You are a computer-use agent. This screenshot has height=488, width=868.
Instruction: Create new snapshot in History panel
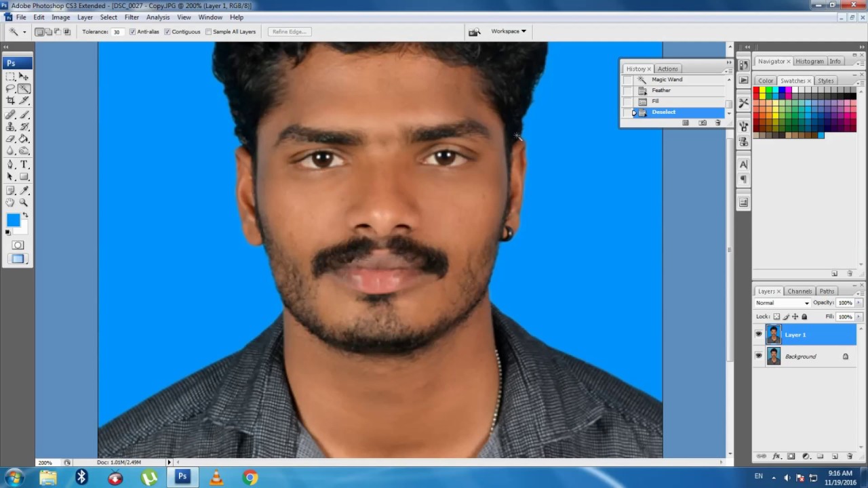tap(702, 123)
